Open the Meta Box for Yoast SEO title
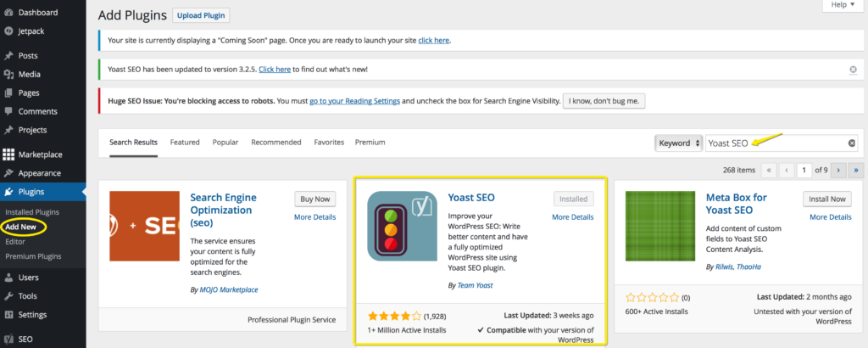This screenshot has width=868, height=348. (x=737, y=204)
